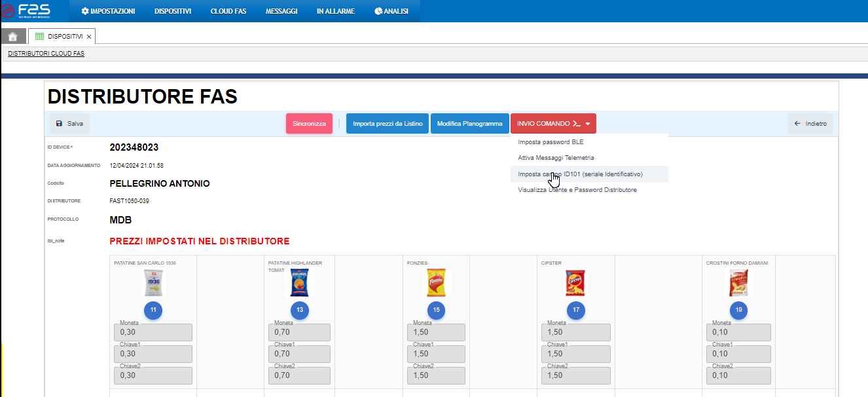Open the CLOUD FAS menu
This screenshot has height=397, width=868.
(x=228, y=11)
